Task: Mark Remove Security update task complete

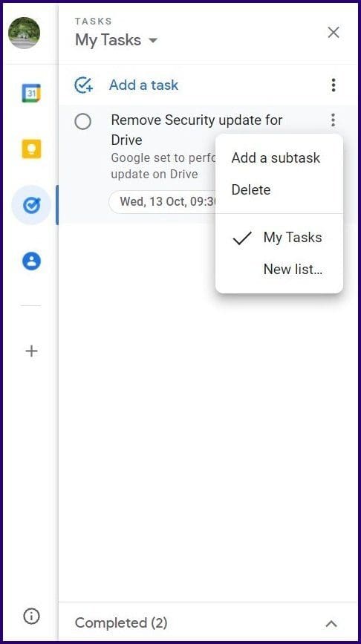Action: point(83,122)
